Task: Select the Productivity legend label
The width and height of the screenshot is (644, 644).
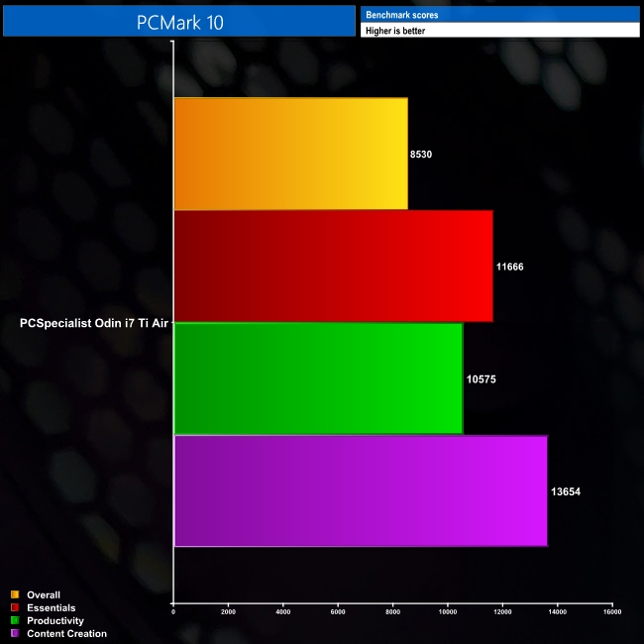Action: pyautogui.click(x=55, y=620)
